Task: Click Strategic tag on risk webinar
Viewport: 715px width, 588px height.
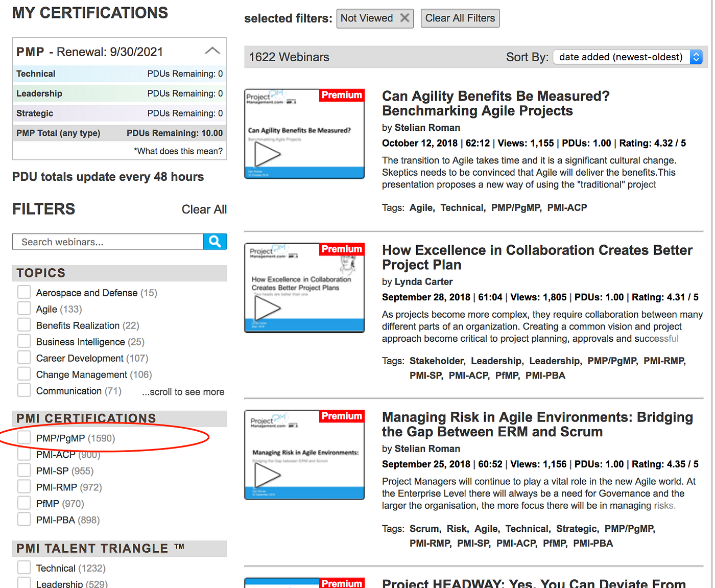Action: (577, 529)
